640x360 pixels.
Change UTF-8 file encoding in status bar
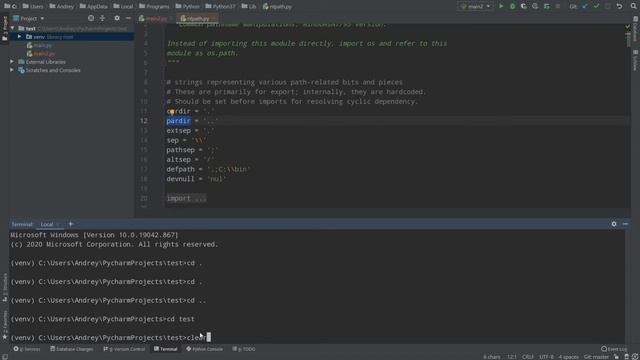[x=546, y=357]
